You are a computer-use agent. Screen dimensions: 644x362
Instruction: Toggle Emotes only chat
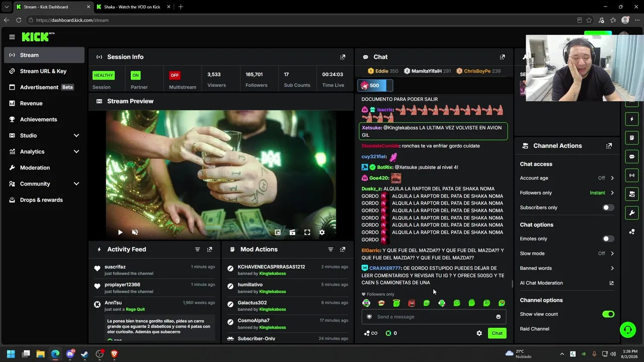pyautogui.click(x=608, y=239)
